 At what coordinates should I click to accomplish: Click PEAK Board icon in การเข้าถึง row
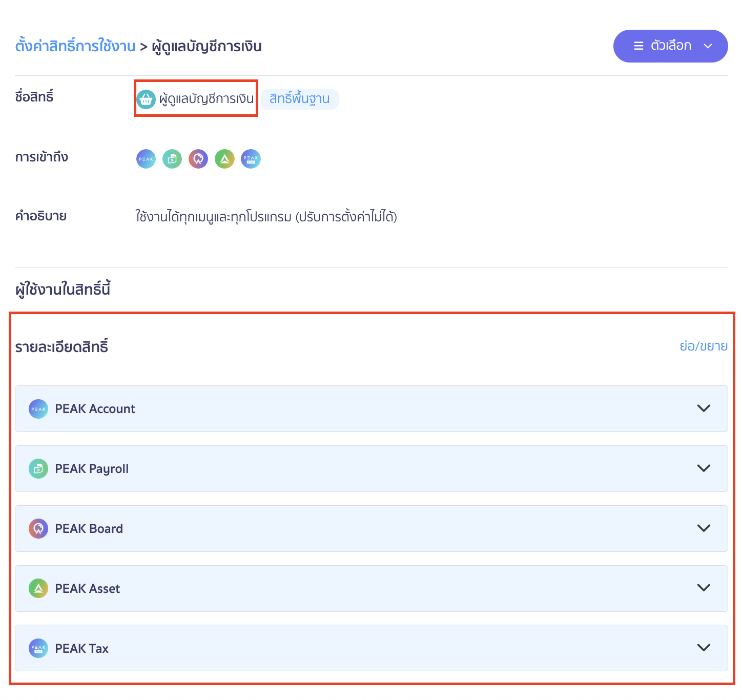(x=198, y=159)
